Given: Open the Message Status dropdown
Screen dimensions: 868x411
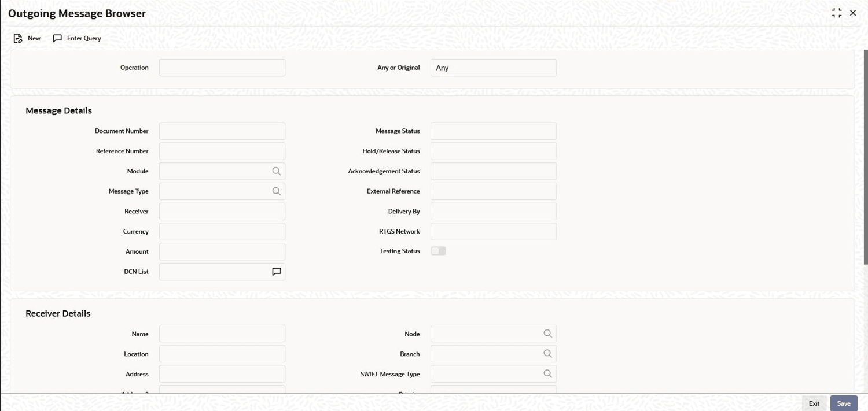Looking at the screenshot, I should pos(494,131).
